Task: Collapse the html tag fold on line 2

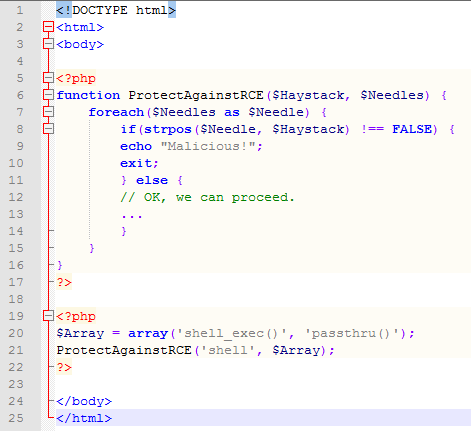Action: [48, 27]
